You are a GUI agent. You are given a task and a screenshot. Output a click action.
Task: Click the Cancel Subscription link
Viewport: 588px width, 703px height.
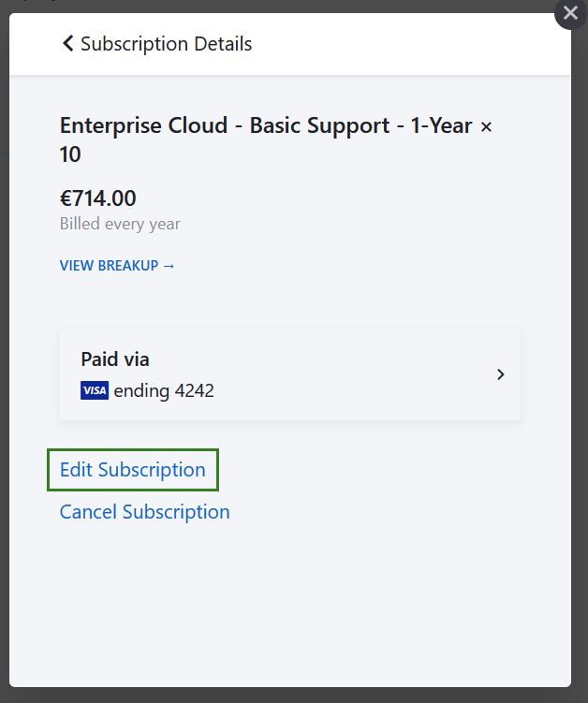click(144, 512)
